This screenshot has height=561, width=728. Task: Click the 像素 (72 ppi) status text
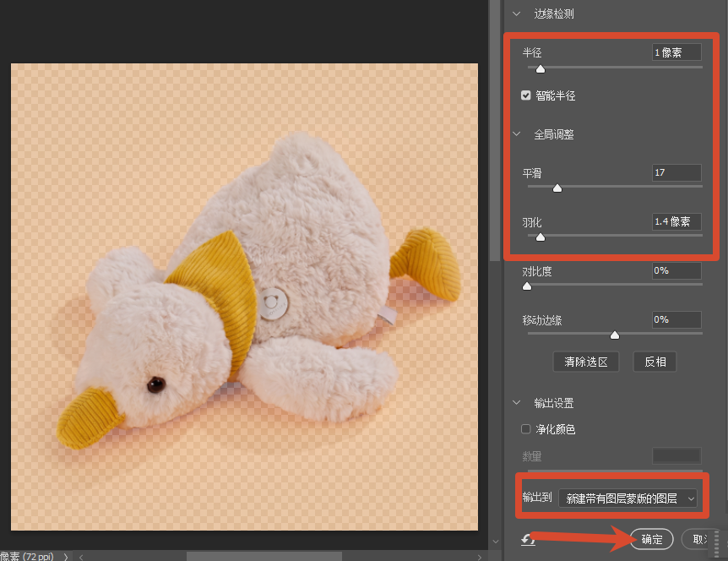27,556
